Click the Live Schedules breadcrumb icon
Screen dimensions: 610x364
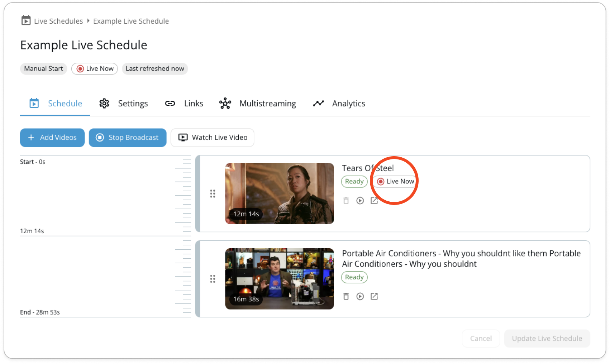coord(26,20)
